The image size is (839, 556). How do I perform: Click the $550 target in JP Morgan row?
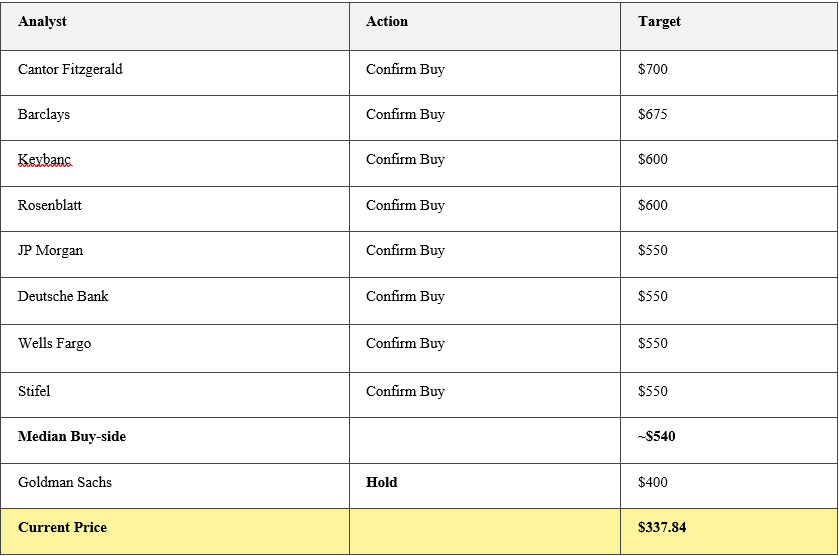[653, 250]
